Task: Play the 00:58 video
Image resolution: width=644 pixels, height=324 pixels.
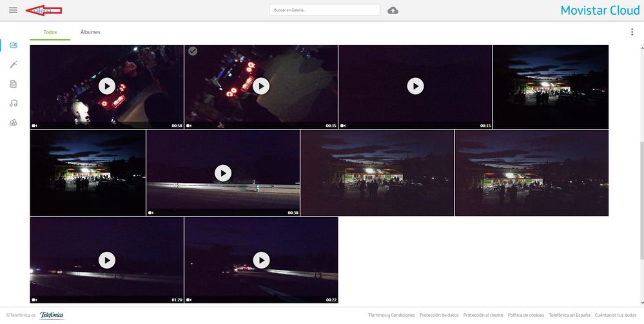Action: click(x=107, y=86)
